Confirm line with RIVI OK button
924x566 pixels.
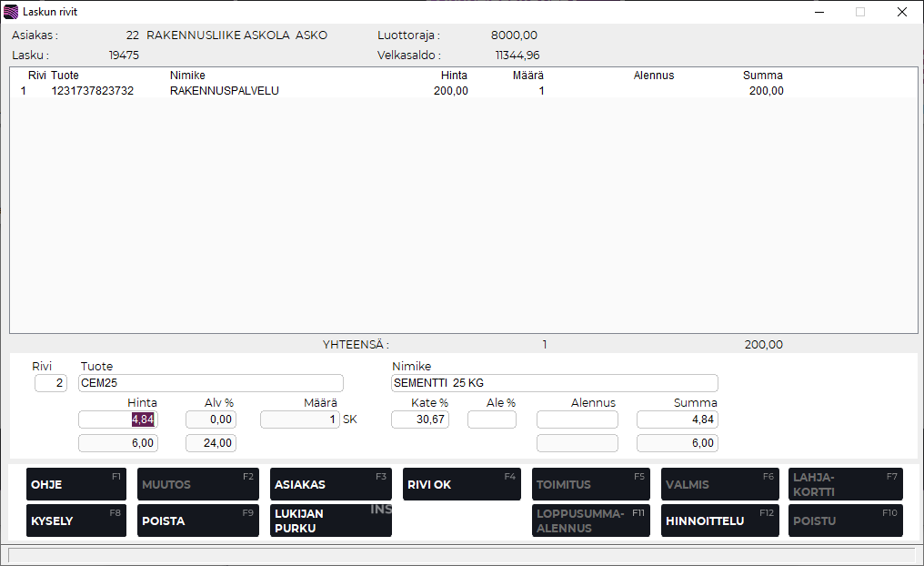462,484
